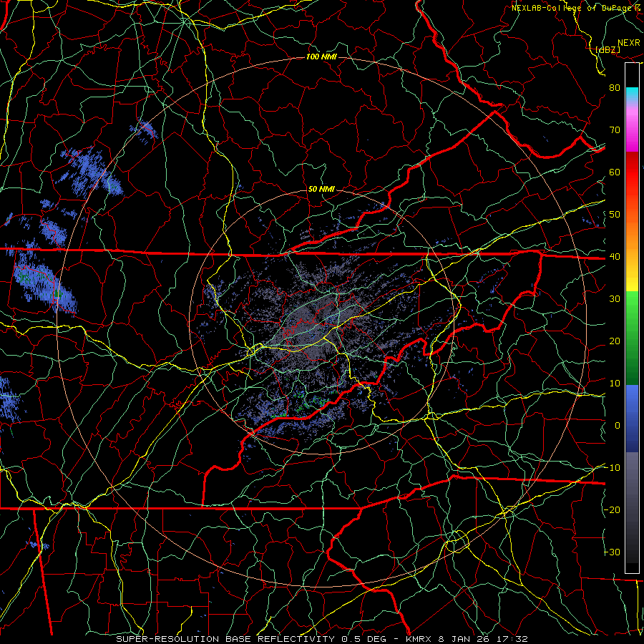The image size is (644, 644).
Task: Select the 70 value on the dBZ scale
Action: (615, 130)
